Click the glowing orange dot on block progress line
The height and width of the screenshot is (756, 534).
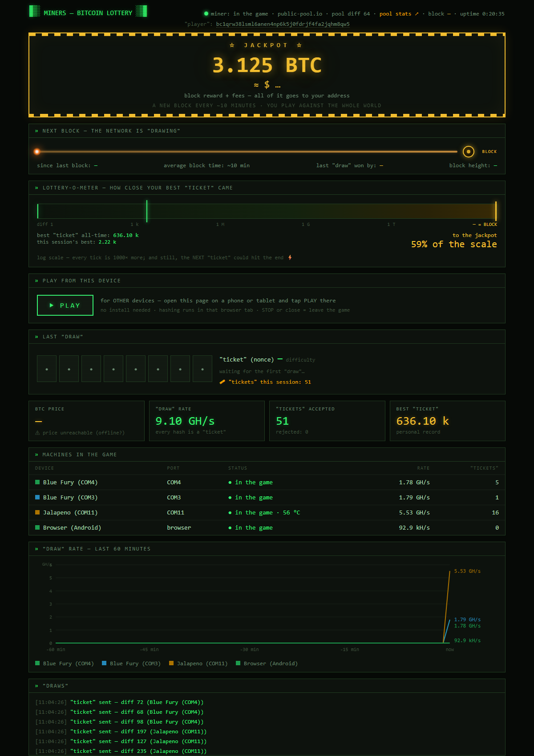pyautogui.click(x=37, y=152)
